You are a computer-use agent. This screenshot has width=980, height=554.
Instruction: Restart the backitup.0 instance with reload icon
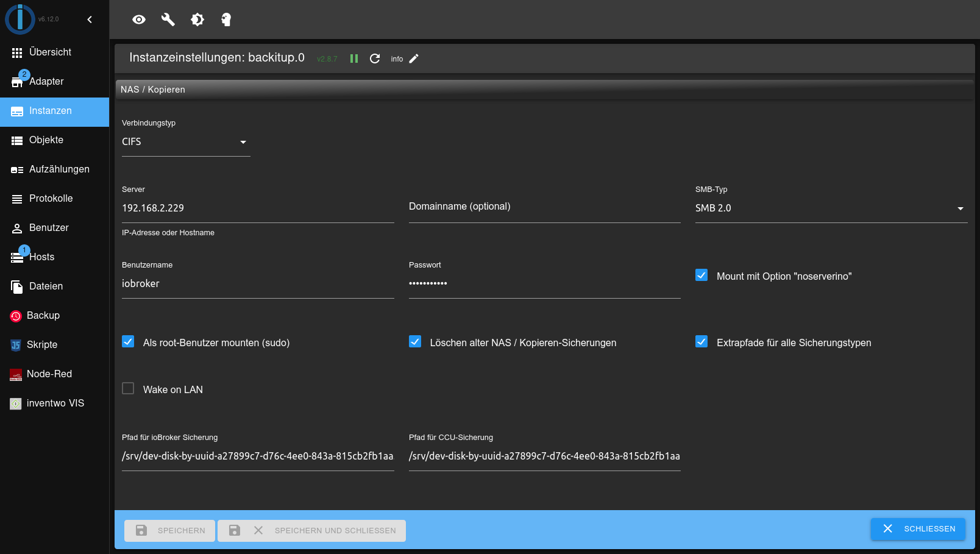click(375, 59)
